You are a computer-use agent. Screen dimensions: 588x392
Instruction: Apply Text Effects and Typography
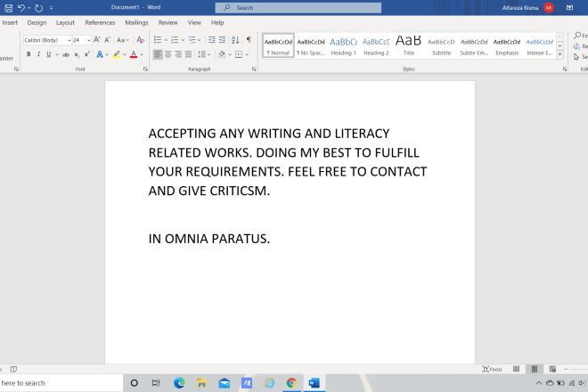click(100, 54)
